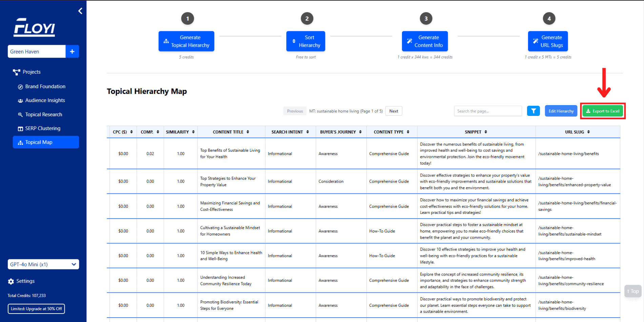Click the SERP Clustering table icon
The width and height of the screenshot is (644, 322).
click(x=20, y=129)
